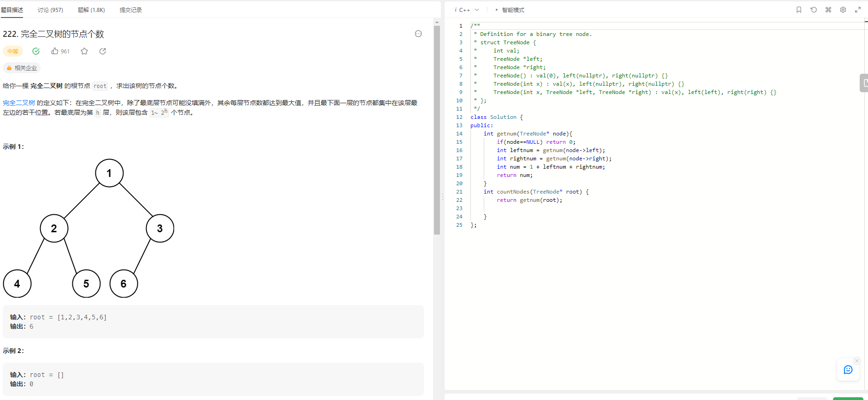The height and width of the screenshot is (400, 868).
Task: Click the 'int countNodes(TreeNode* root) {' line
Action: click(536, 192)
